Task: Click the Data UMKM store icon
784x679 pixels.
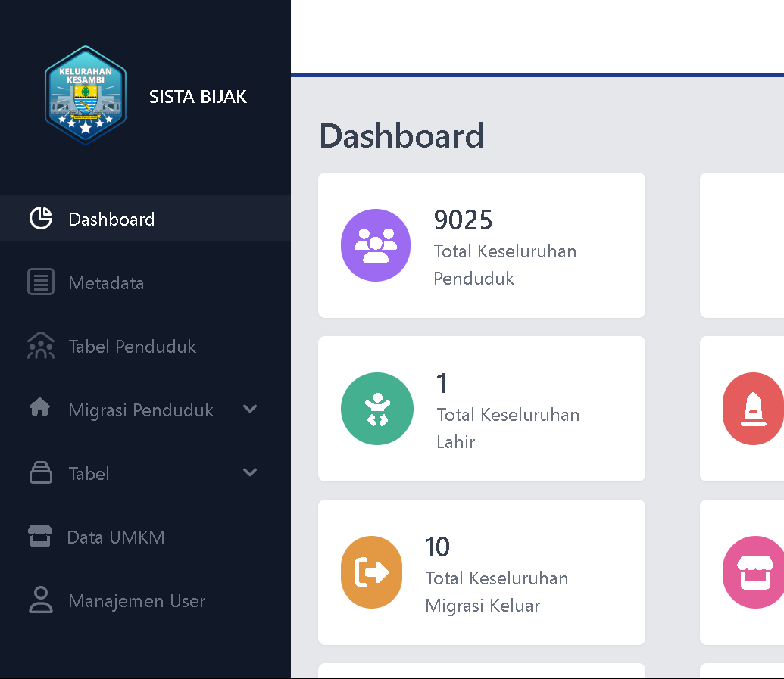Action: [x=39, y=537]
